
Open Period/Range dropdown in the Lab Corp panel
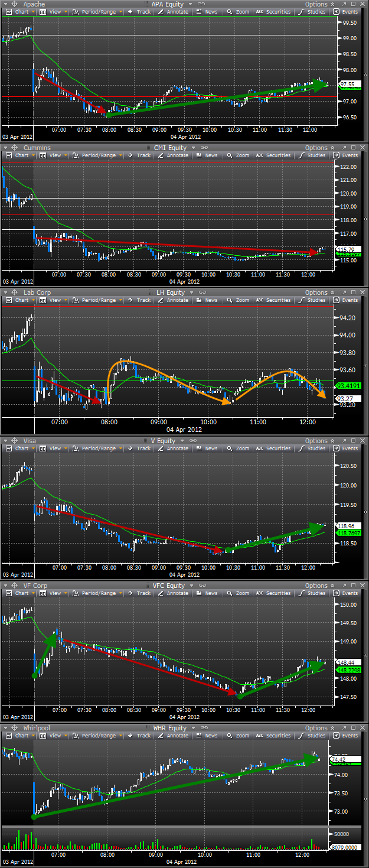coord(97,300)
